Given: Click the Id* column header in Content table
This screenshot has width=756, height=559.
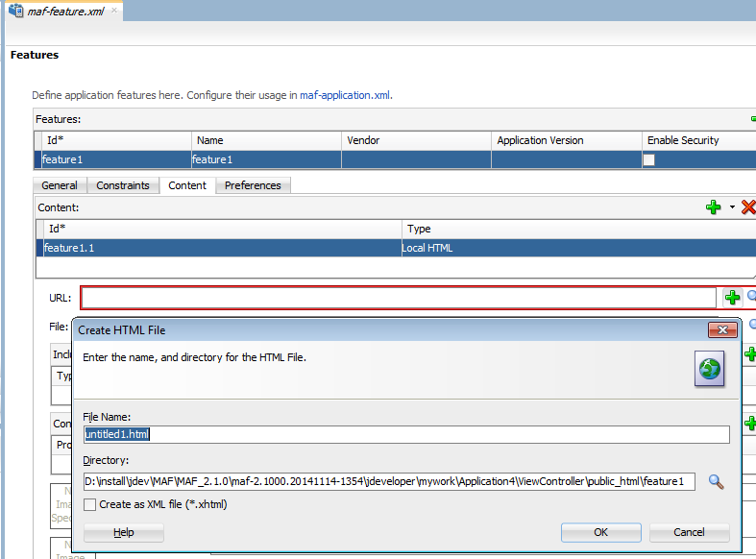Looking at the screenshot, I should coord(223,229).
